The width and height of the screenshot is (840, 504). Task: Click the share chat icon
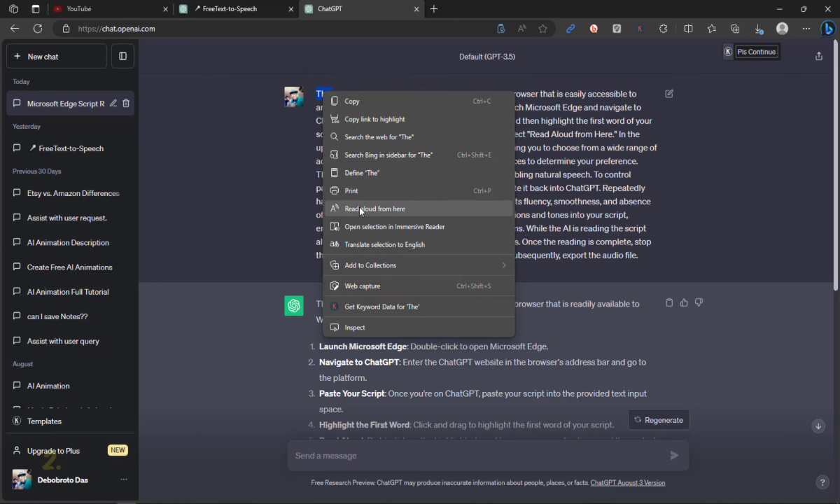819,56
